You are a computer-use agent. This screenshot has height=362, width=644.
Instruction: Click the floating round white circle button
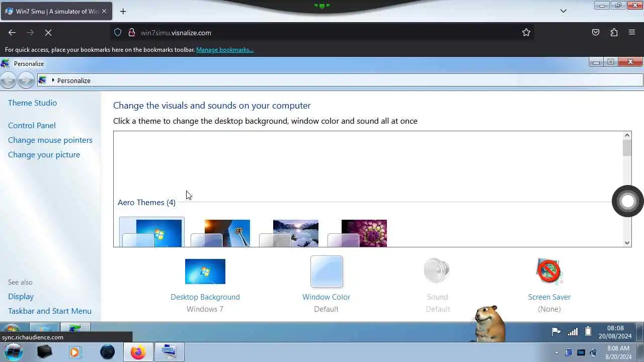coord(628,201)
